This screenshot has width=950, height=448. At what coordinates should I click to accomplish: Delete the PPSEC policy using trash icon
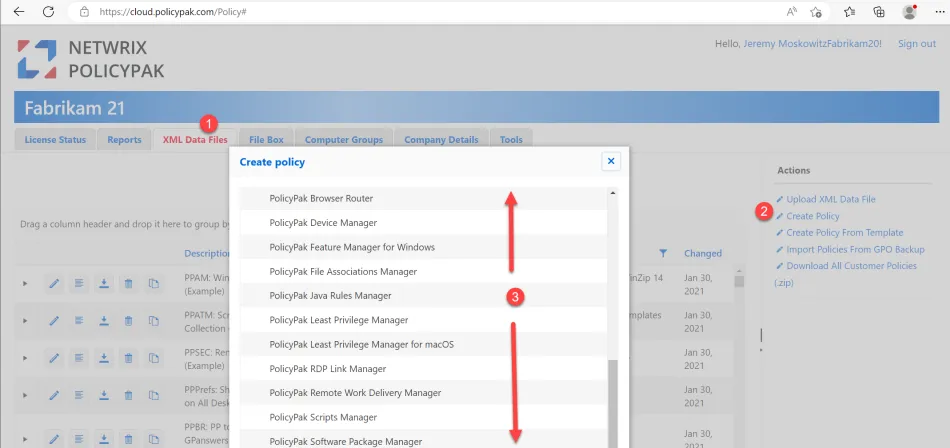(x=129, y=355)
